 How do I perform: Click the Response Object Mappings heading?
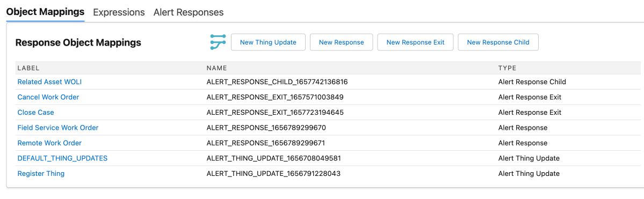[78, 43]
